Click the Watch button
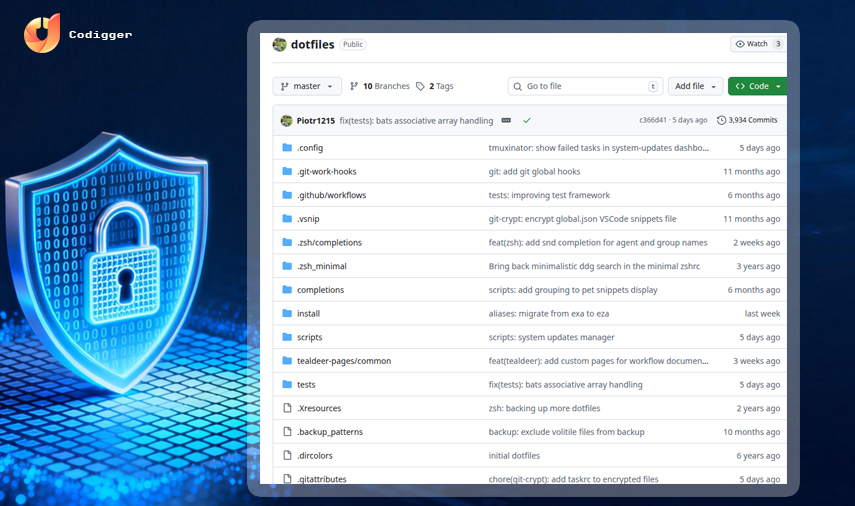The image size is (855, 506). (x=758, y=44)
